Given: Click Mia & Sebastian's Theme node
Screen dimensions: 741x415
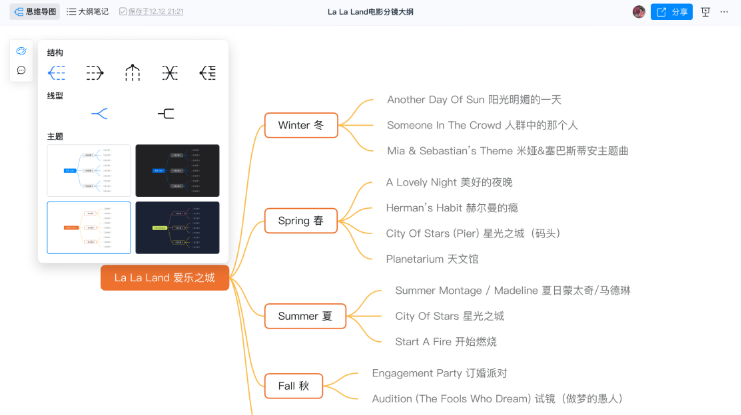Looking at the screenshot, I should point(508,151).
